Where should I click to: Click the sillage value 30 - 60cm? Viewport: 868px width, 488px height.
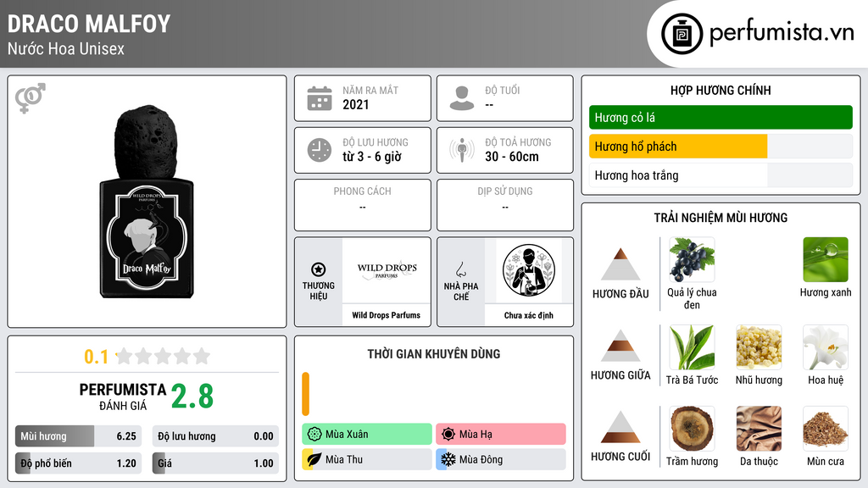(512, 157)
